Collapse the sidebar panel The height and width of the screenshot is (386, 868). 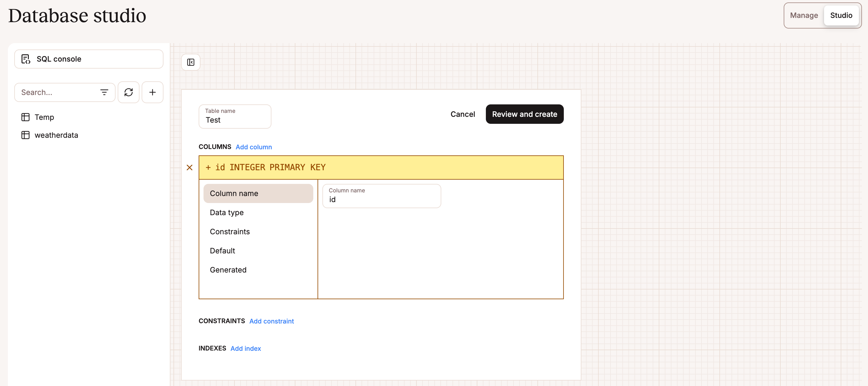coord(190,62)
